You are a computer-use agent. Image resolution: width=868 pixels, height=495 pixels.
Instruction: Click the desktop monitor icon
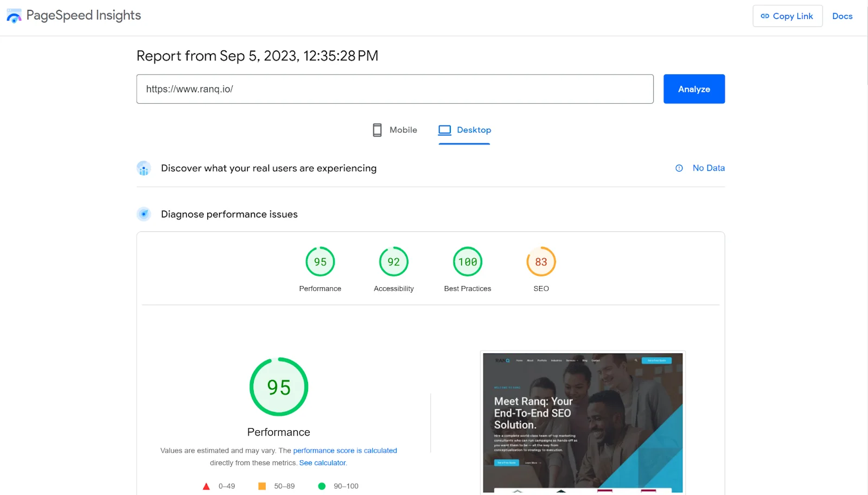pos(445,130)
